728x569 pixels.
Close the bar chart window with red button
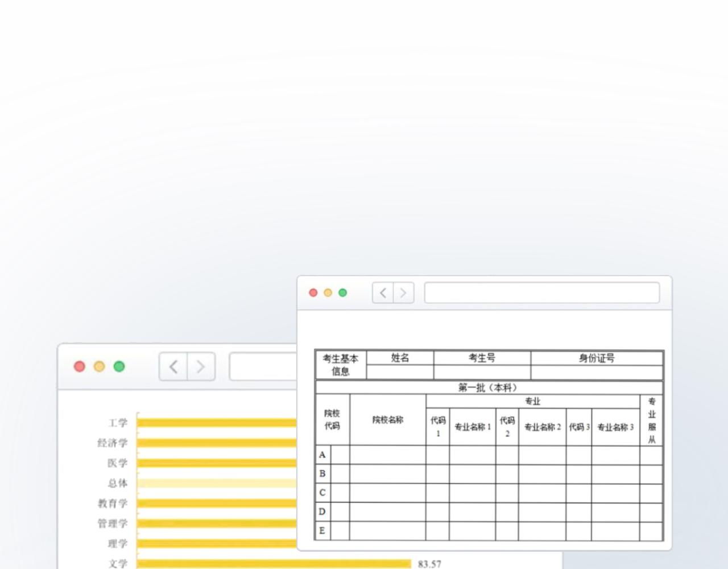pyautogui.click(x=80, y=366)
